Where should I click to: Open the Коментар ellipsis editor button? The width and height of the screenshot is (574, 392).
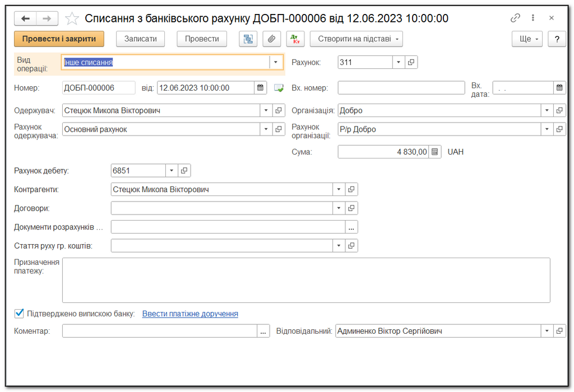[263, 331]
